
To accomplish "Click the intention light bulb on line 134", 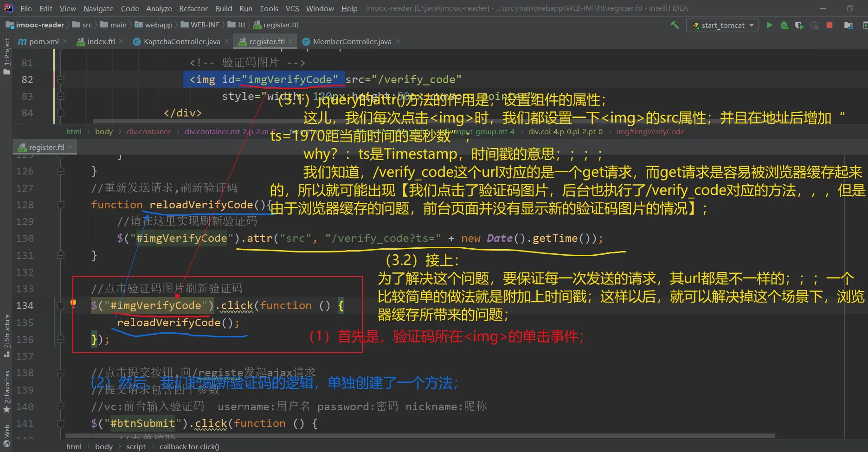I will point(73,303).
